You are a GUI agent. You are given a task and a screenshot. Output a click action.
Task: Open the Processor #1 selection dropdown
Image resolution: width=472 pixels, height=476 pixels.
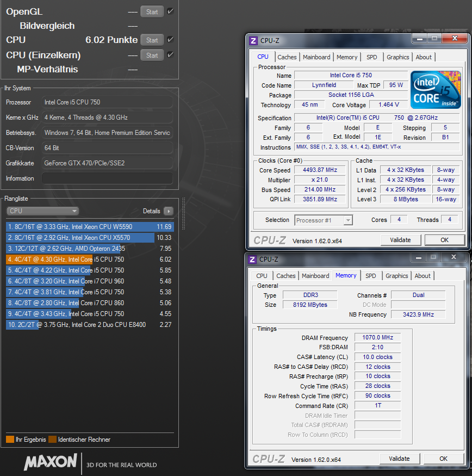pyautogui.click(x=324, y=220)
